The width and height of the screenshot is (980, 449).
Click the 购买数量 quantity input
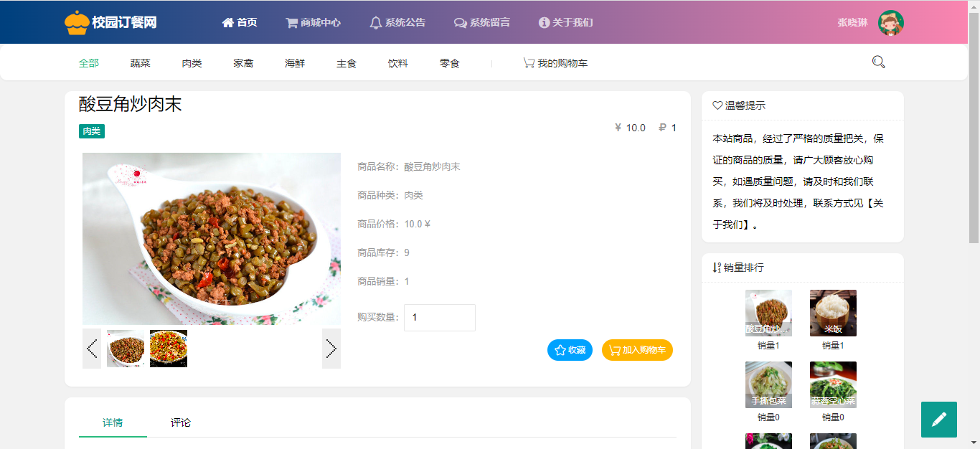(x=440, y=318)
